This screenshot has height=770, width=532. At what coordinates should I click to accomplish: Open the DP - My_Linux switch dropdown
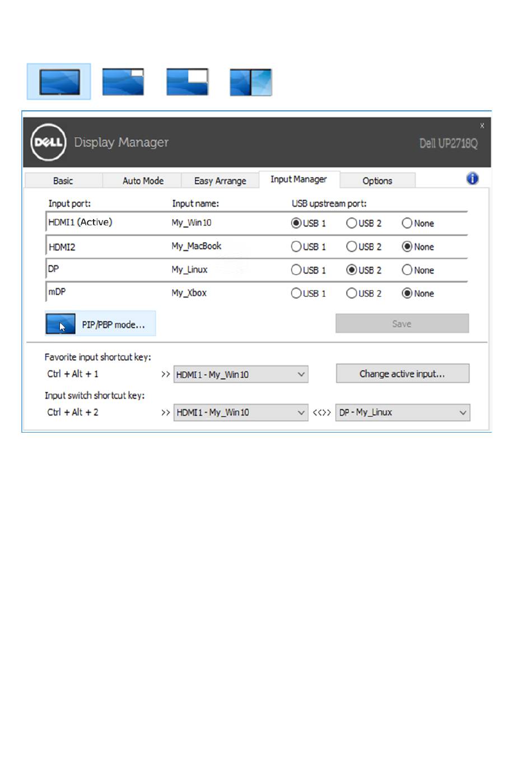pos(403,412)
